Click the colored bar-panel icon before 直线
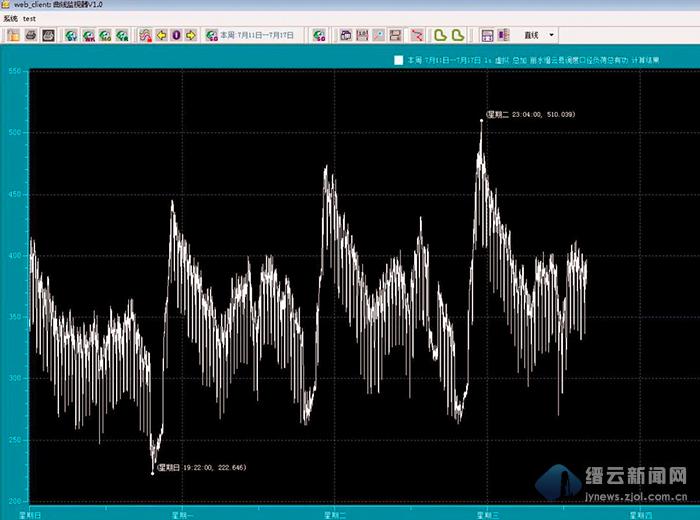The image size is (700, 520). (504, 35)
